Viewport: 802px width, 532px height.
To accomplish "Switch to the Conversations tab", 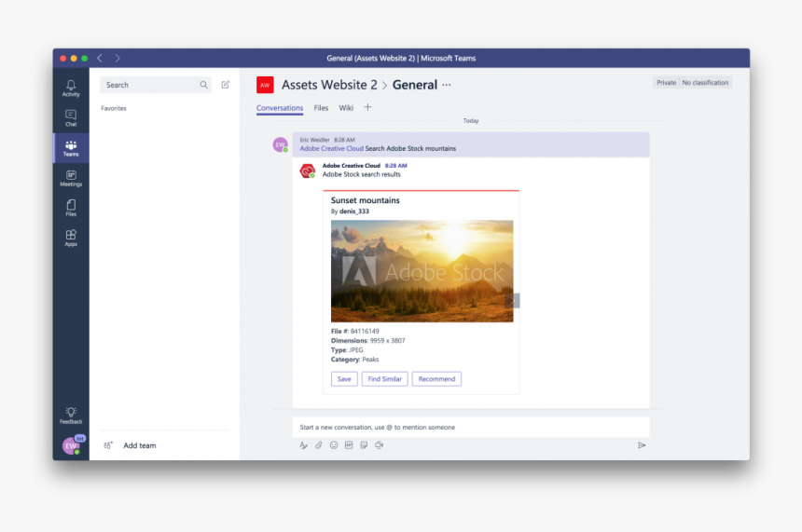I will pos(280,108).
